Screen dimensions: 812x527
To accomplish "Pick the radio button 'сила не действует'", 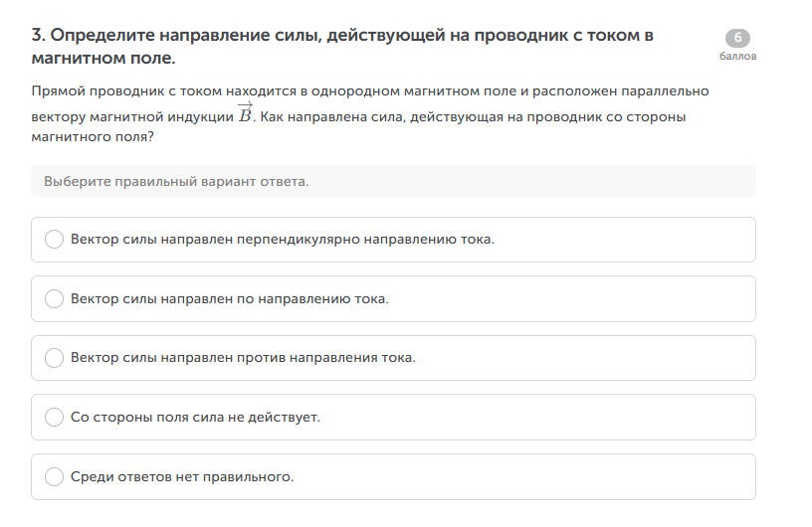I will pos(55,417).
